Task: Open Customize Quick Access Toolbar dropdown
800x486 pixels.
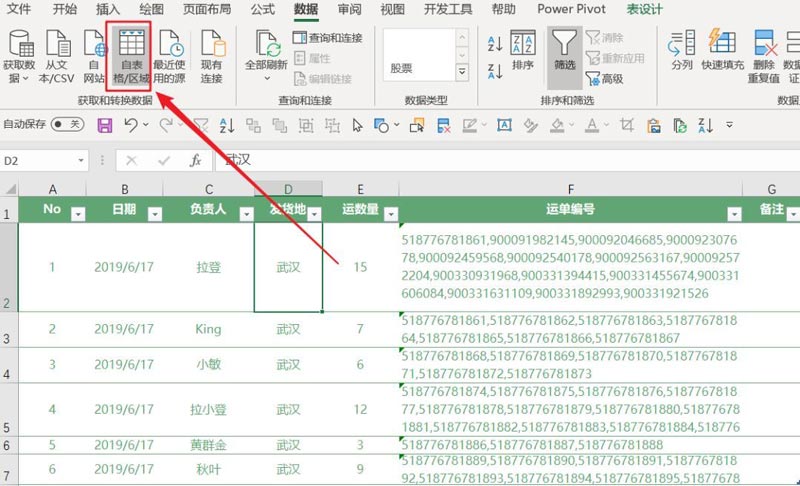Action: tap(730, 124)
